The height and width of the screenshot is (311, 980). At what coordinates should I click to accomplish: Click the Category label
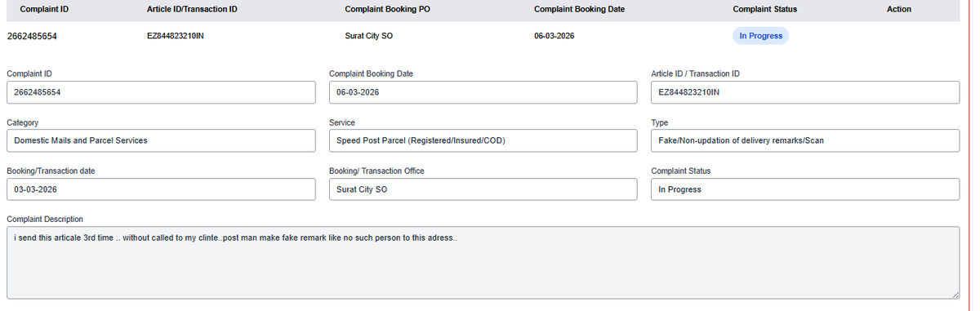[x=22, y=122]
